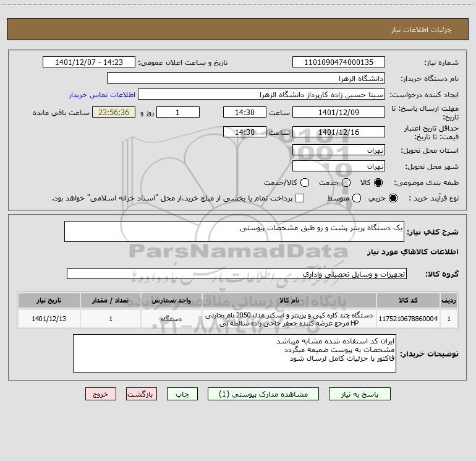Click goods name cell mentioning HP 2050
476x461 pixels.
click(x=289, y=319)
